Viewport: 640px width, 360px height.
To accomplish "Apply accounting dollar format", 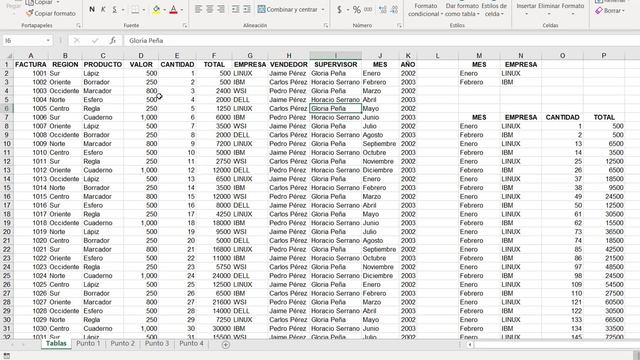I will 339,9.
